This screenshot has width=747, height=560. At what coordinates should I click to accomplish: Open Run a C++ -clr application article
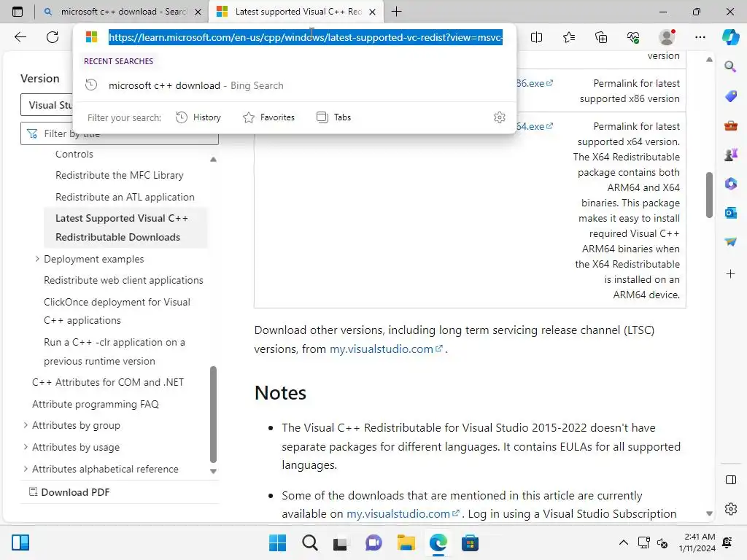[x=115, y=351]
